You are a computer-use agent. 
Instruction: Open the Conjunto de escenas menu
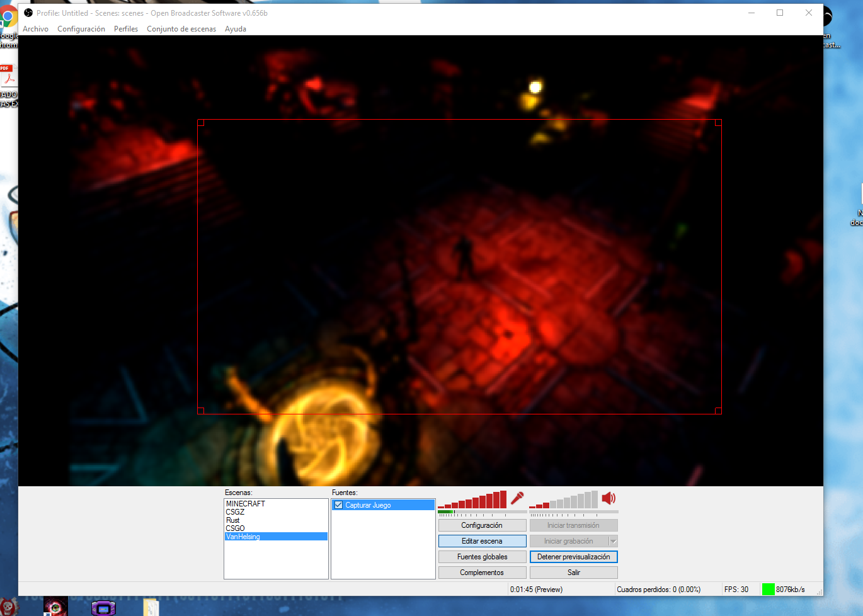pyautogui.click(x=181, y=29)
